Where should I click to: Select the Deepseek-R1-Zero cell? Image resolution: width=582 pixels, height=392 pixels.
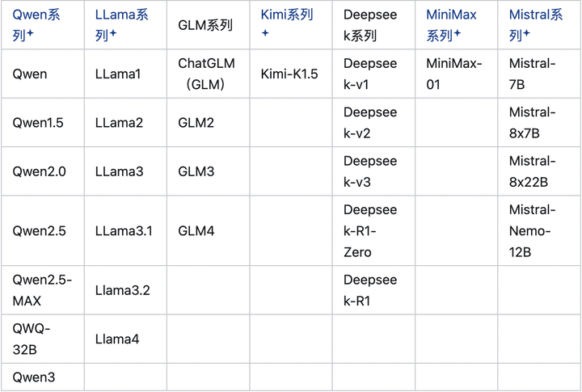pos(370,230)
